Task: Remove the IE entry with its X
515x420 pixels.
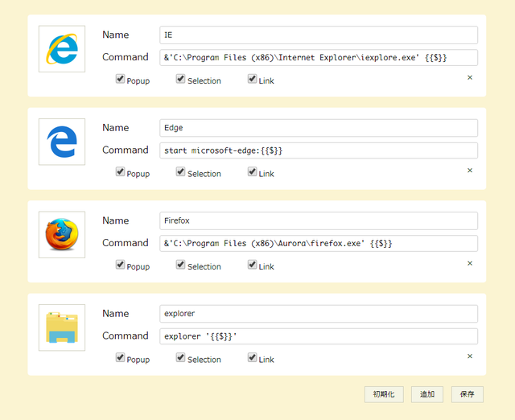Action: tap(470, 77)
